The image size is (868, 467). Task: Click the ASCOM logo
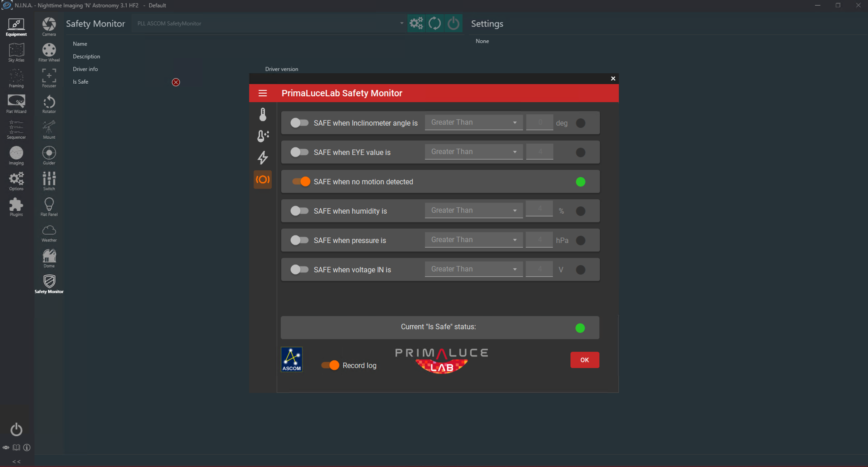[x=291, y=359]
